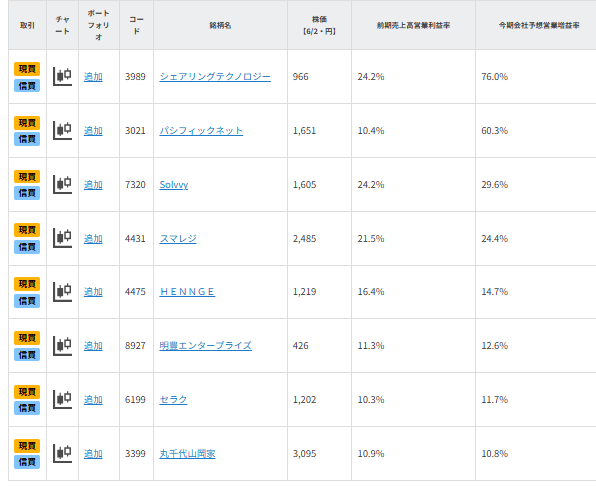Click 現買 button for code 4431
The width and height of the screenshot is (596, 490).
coord(27,230)
